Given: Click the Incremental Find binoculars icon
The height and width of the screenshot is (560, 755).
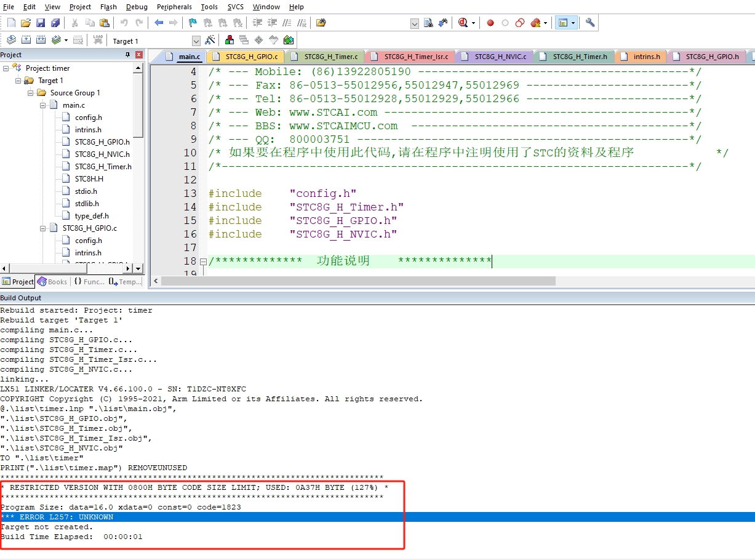Looking at the screenshot, I should click(443, 23).
